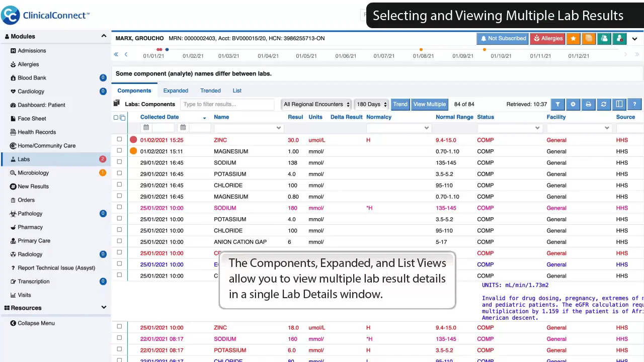Toggle the split-pane layout icon
Viewport: 644px width, 362px height.
pos(619,104)
